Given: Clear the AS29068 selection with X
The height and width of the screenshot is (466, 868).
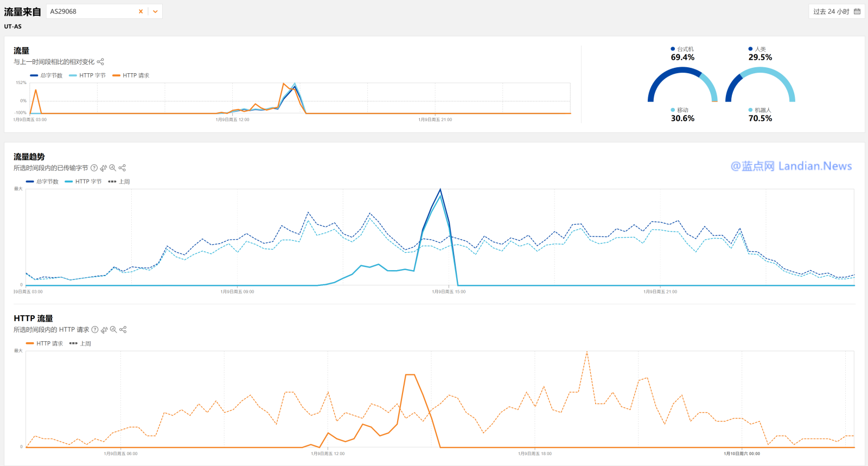Looking at the screenshot, I should pyautogui.click(x=141, y=11).
